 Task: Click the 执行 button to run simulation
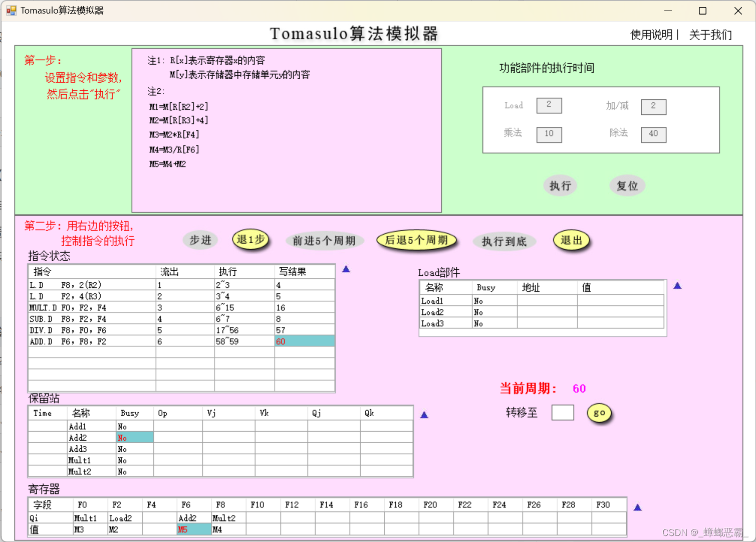[560, 186]
